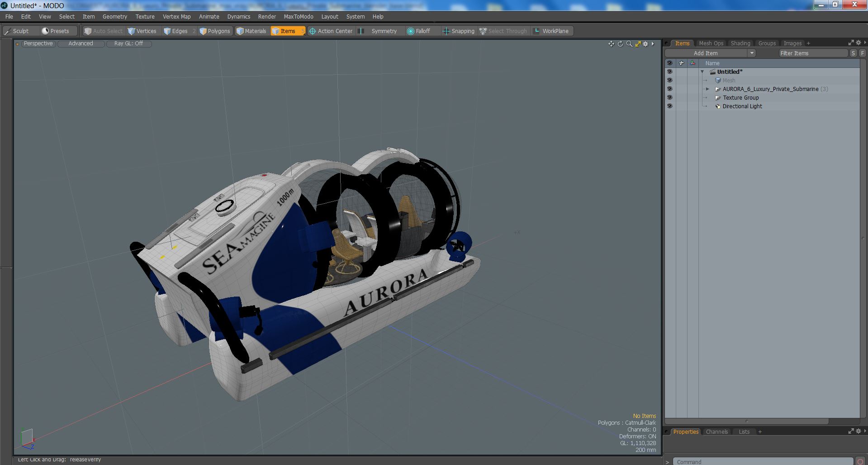Image resolution: width=868 pixels, height=465 pixels.
Task: Switch to Materials selection mode
Action: 251,31
